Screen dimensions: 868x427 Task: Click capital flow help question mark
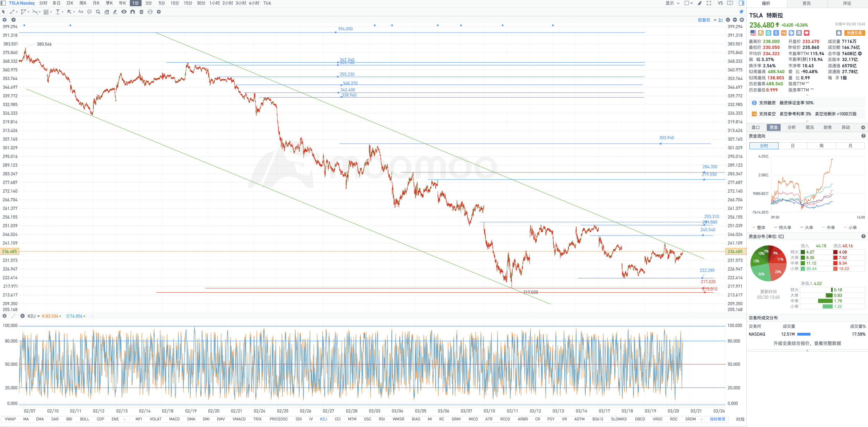[x=863, y=136]
